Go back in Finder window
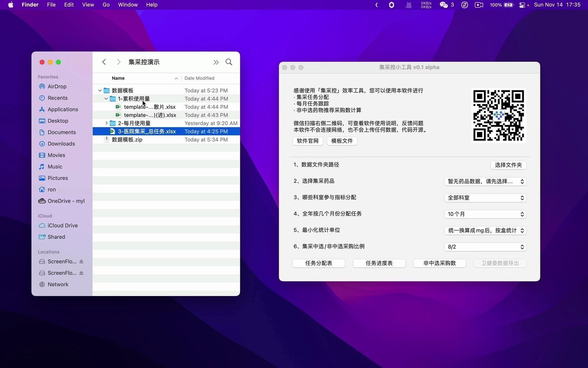The height and width of the screenshot is (368, 588). click(104, 62)
